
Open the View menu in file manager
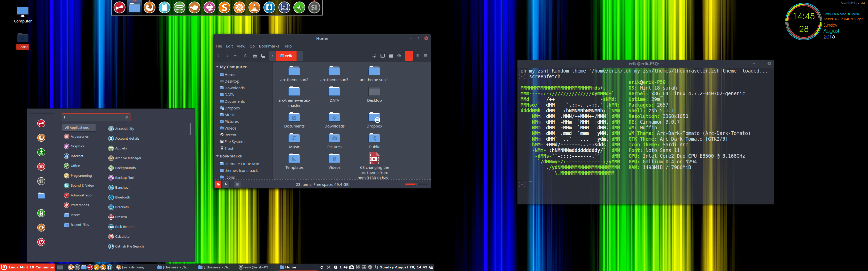point(241,46)
